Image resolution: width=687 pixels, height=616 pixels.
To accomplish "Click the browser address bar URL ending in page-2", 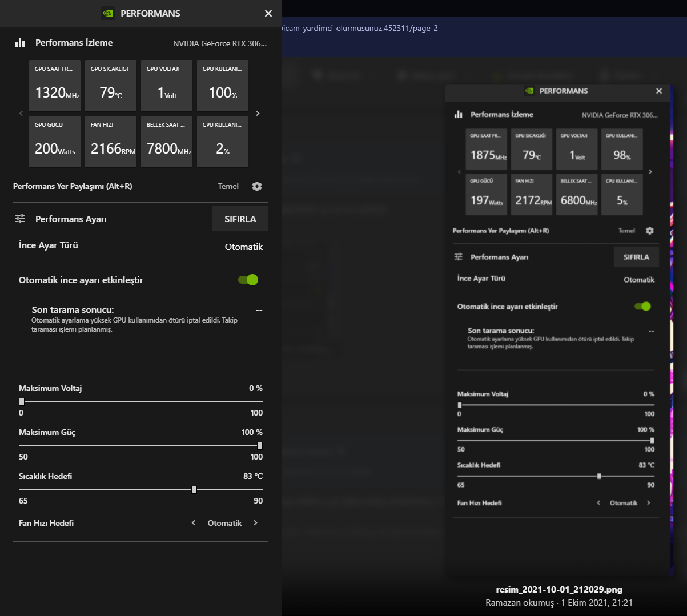I will (360, 28).
